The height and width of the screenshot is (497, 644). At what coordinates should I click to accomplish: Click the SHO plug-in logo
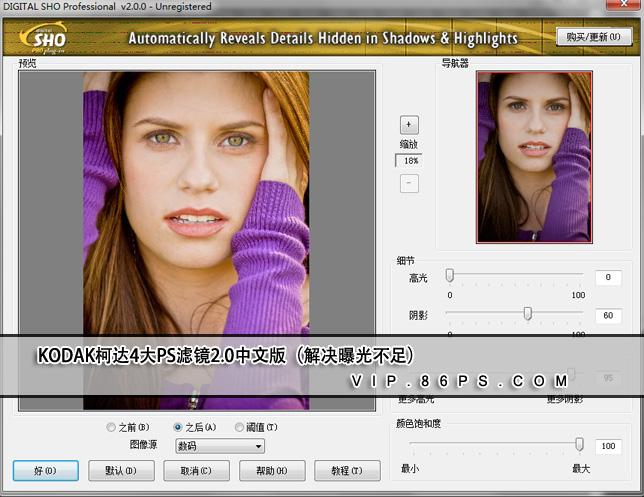(x=43, y=38)
